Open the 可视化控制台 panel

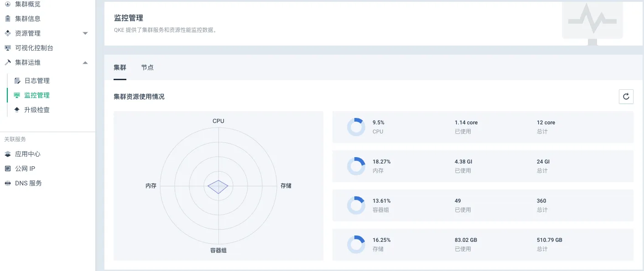(34, 47)
